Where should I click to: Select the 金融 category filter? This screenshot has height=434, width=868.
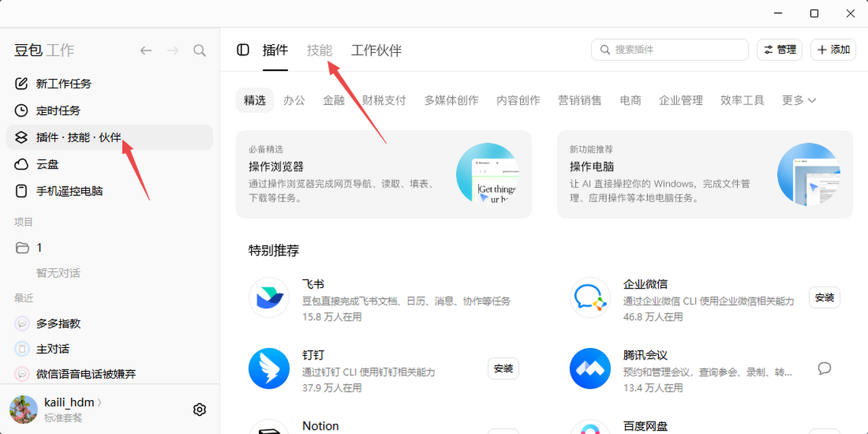coord(333,101)
